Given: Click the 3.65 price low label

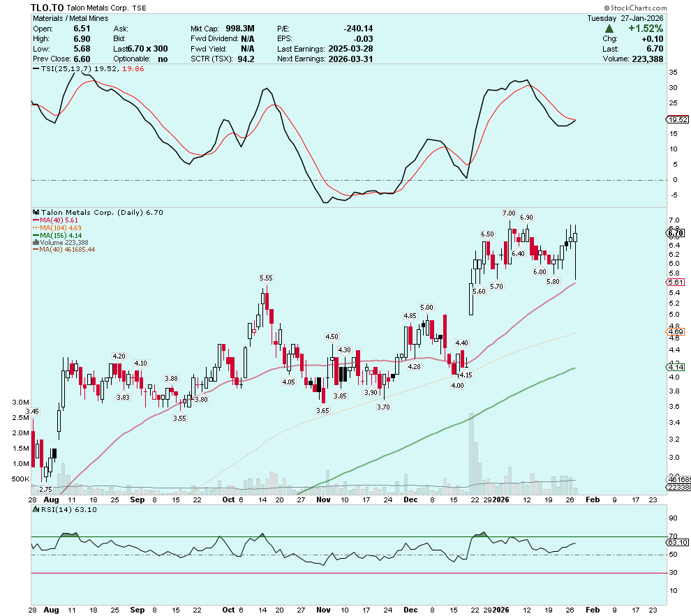Looking at the screenshot, I should pos(322,410).
